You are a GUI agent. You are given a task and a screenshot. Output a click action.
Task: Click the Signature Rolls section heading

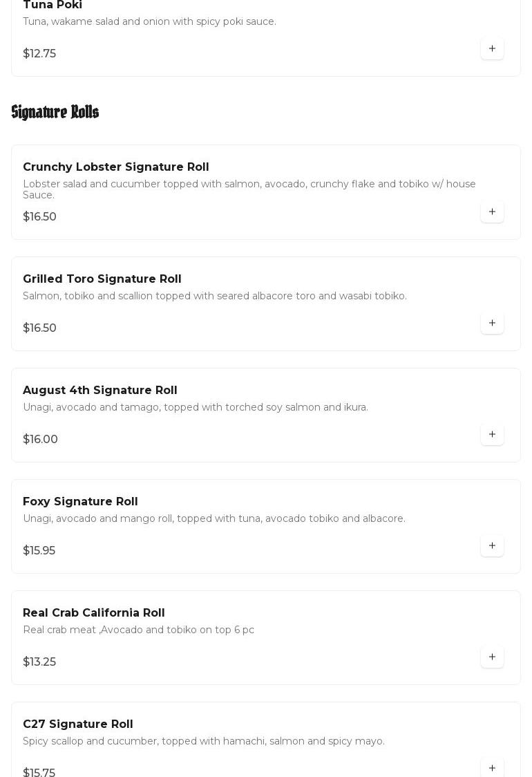(55, 112)
